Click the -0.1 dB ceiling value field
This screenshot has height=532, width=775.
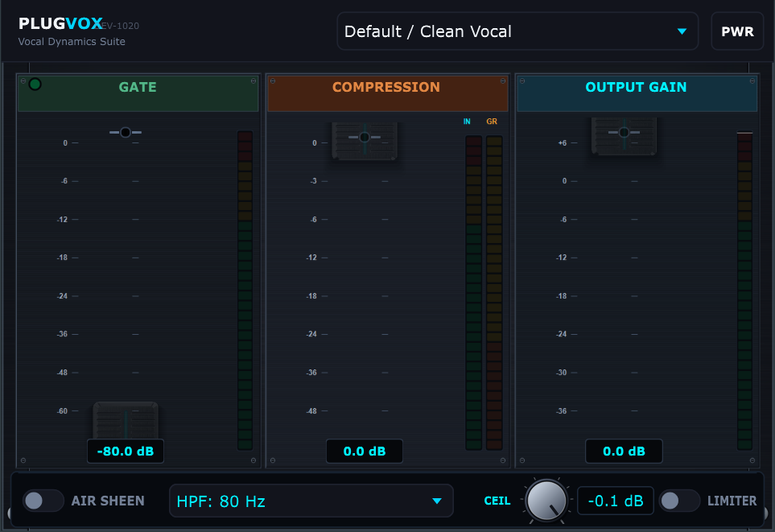pos(616,501)
